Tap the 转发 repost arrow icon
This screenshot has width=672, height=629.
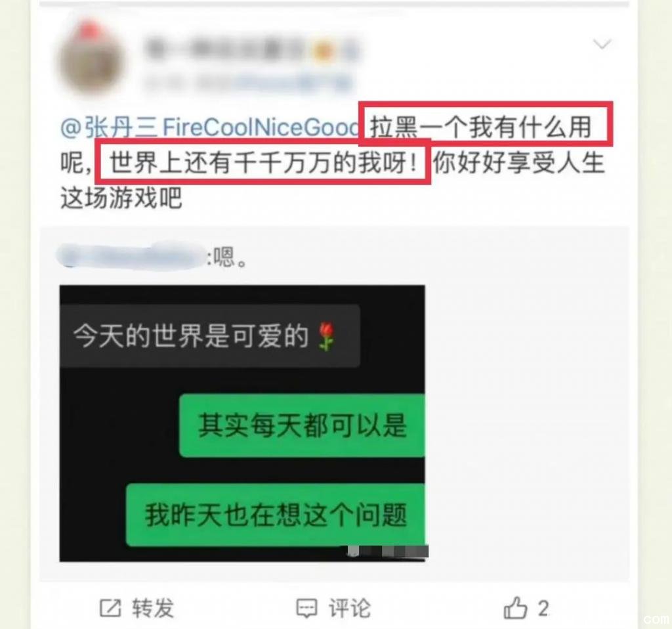coord(110,608)
